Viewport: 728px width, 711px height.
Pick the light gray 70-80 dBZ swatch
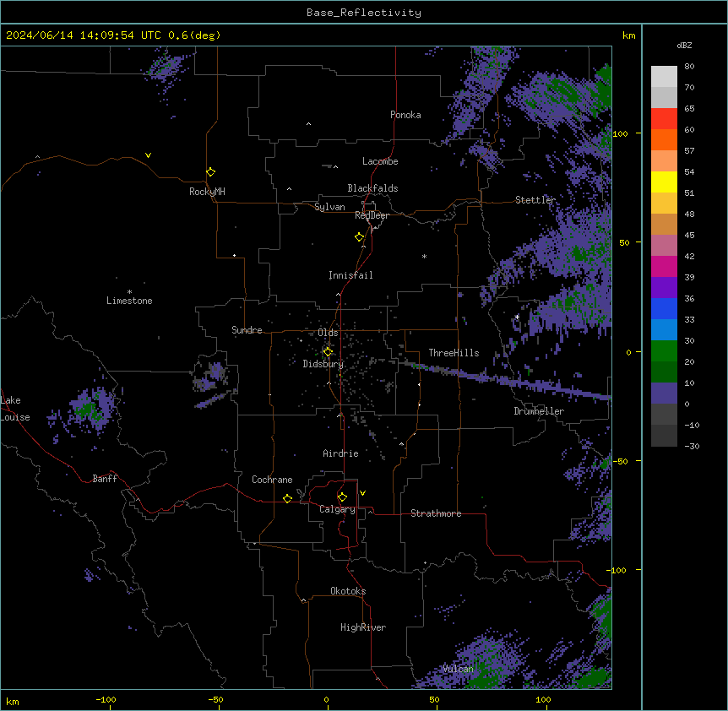coord(664,77)
